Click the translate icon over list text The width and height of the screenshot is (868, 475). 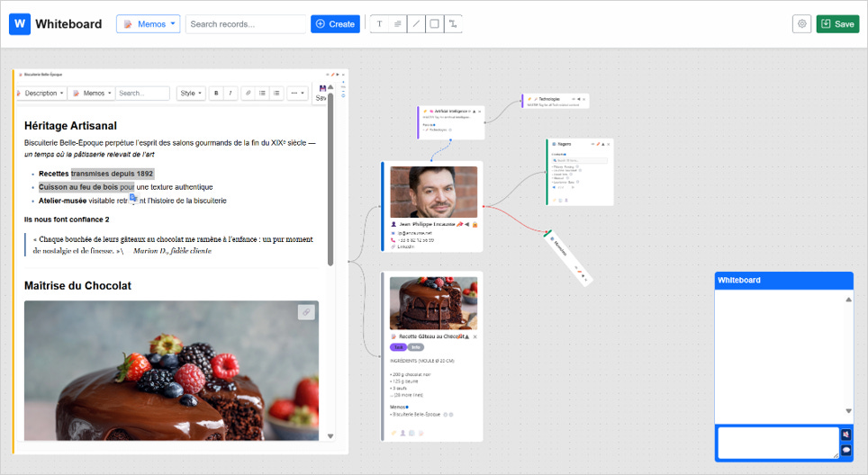(x=133, y=198)
